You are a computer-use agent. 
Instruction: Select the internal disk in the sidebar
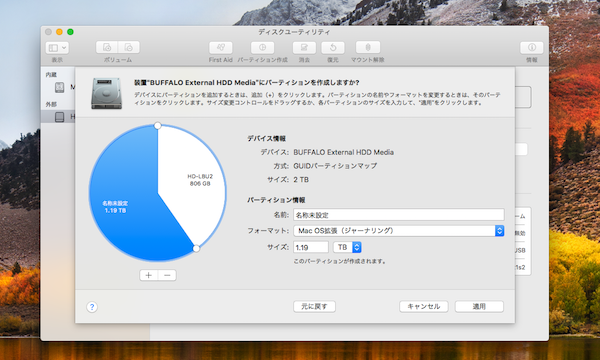click(59, 88)
